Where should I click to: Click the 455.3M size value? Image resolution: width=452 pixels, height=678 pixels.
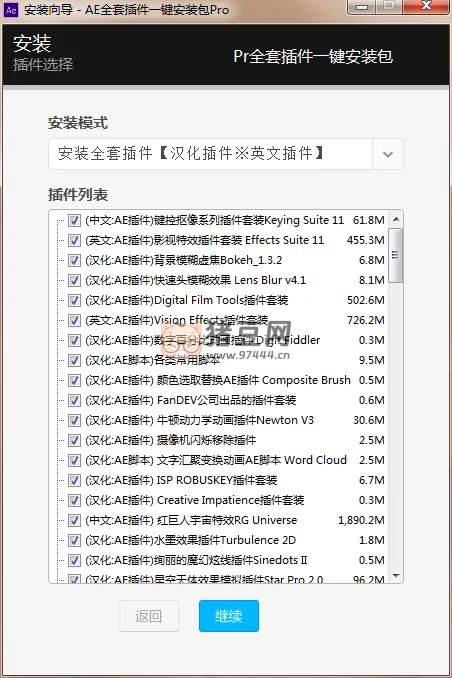tap(366, 240)
